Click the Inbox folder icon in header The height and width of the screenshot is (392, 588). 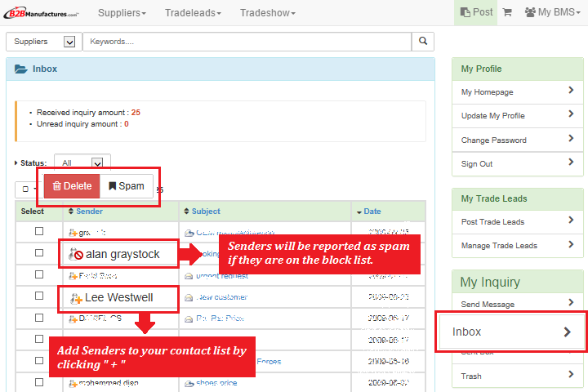20,69
